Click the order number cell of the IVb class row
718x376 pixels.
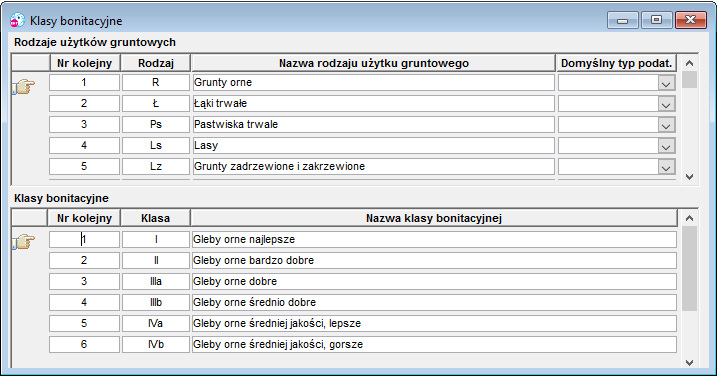click(x=84, y=345)
